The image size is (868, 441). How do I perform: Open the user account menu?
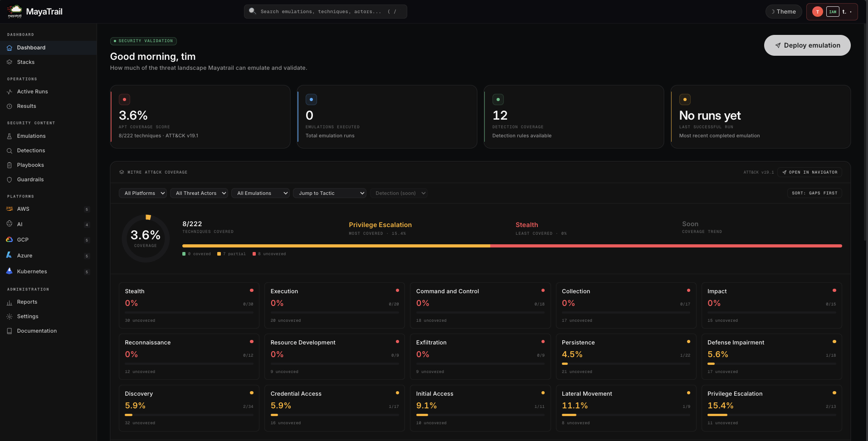pyautogui.click(x=832, y=12)
